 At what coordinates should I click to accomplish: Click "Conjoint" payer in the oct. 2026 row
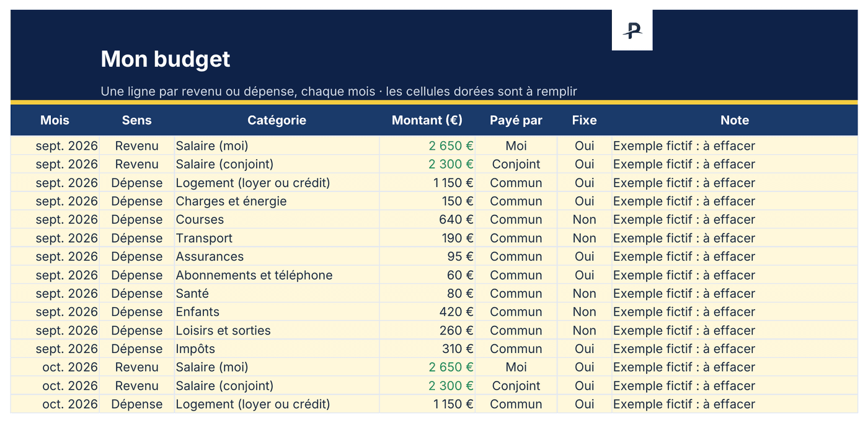[x=516, y=386]
